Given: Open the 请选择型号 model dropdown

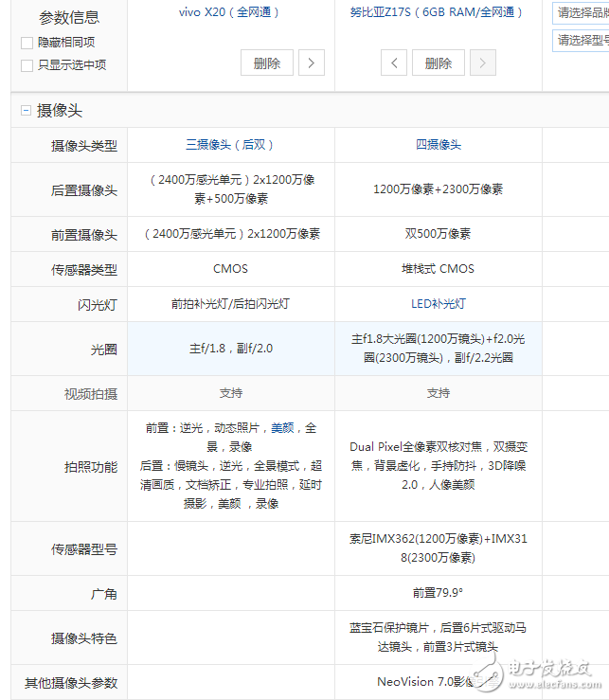Looking at the screenshot, I should click(581, 41).
